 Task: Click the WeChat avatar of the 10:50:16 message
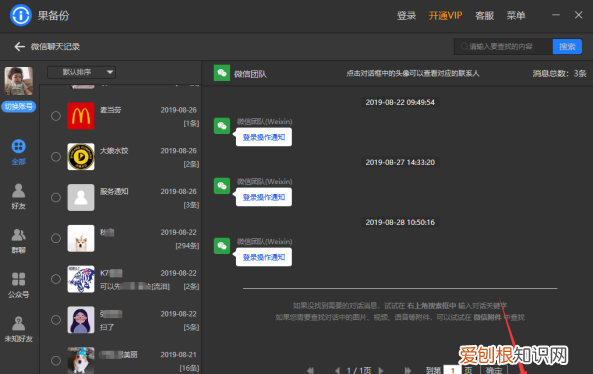click(x=222, y=246)
